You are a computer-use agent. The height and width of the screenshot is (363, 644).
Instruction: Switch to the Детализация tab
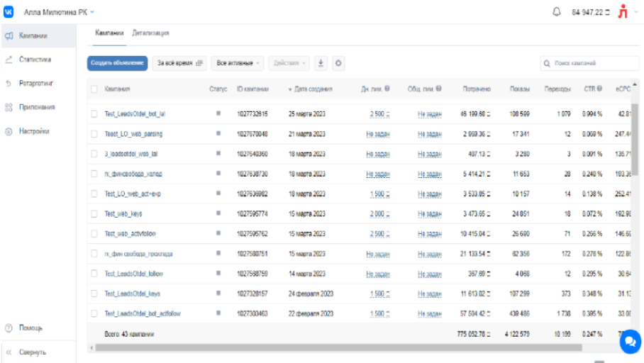[151, 33]
